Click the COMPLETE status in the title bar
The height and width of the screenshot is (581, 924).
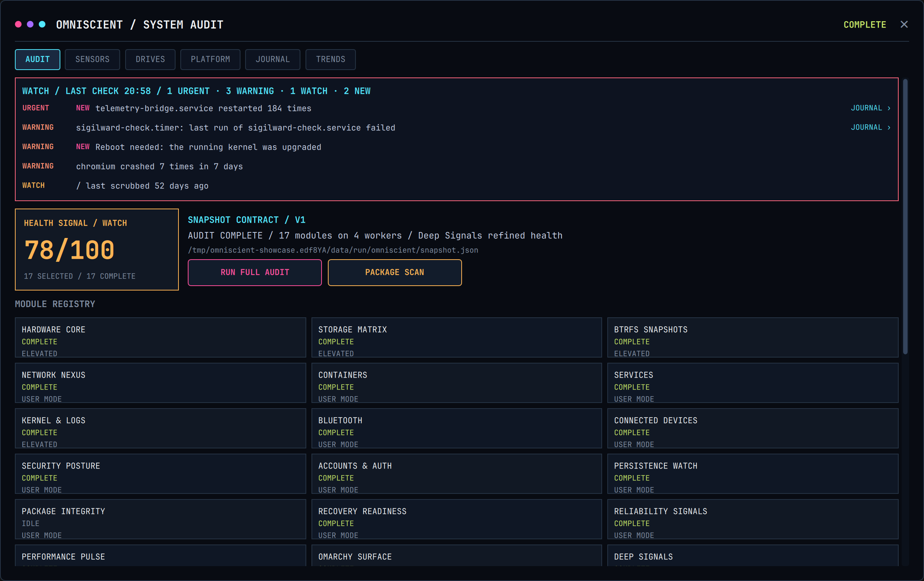point(864,25)
